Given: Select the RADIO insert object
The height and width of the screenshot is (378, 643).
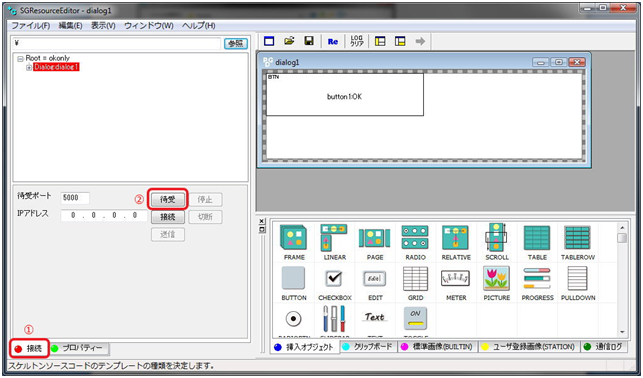Looking at the screenshot, I should (x=415, y=242).
